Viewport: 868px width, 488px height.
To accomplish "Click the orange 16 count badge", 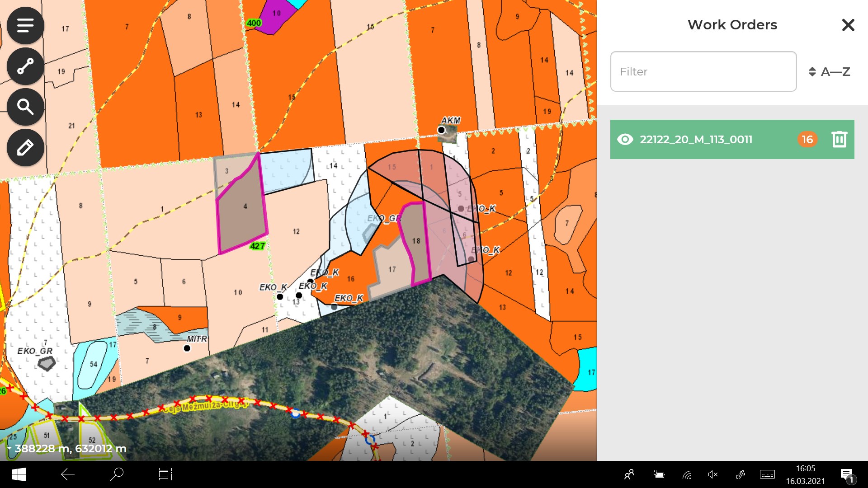I will (x=807, y=139).
